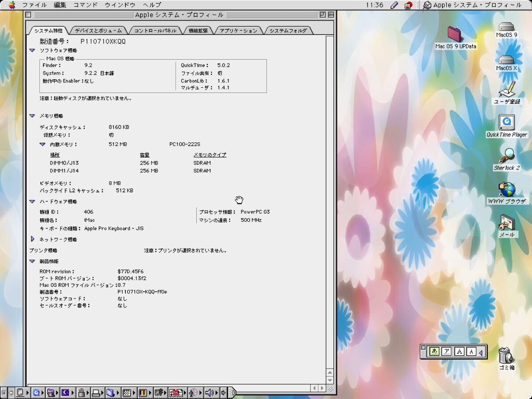The height and width of the screenshot is (399, 532).
Task: Click the menu bar clock 11:36
Action: (x=375, y=5)
